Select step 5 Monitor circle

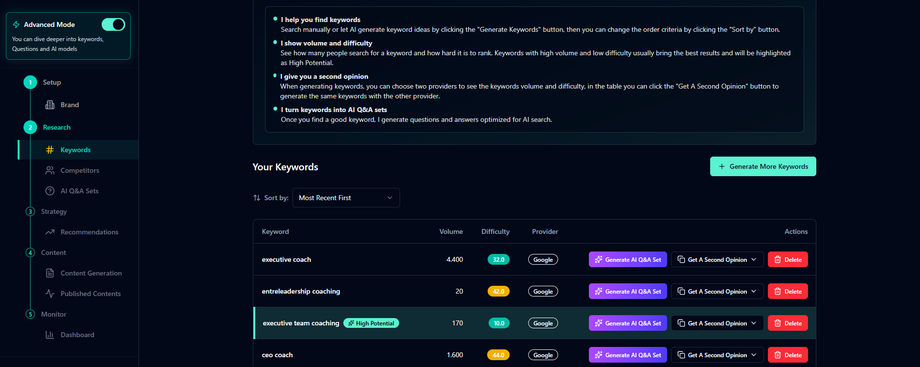30,314
